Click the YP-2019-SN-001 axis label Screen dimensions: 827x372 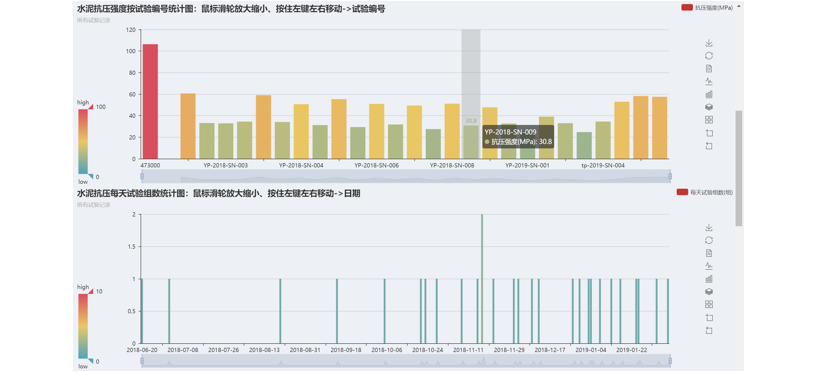click(x=527, y=165)
